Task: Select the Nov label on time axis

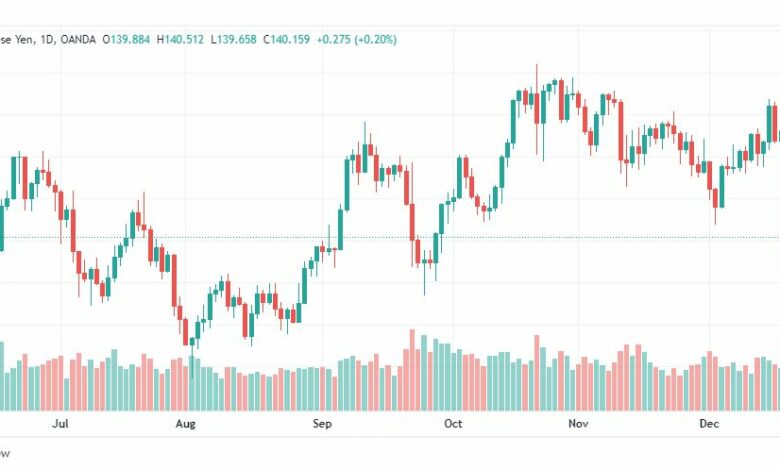Action: click(578, 424)
